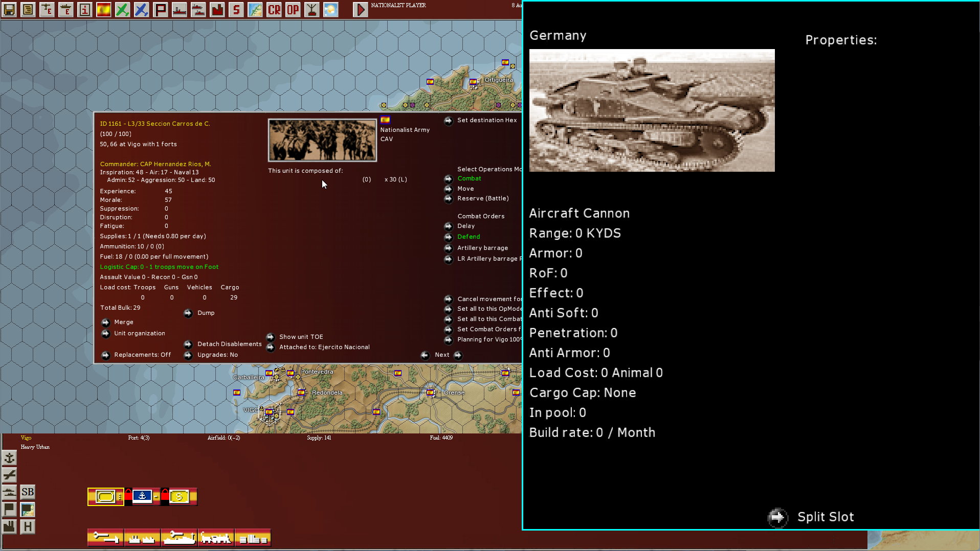980x551 pixels.
Task: Select Combat operations mode
Action: point(449,179)
